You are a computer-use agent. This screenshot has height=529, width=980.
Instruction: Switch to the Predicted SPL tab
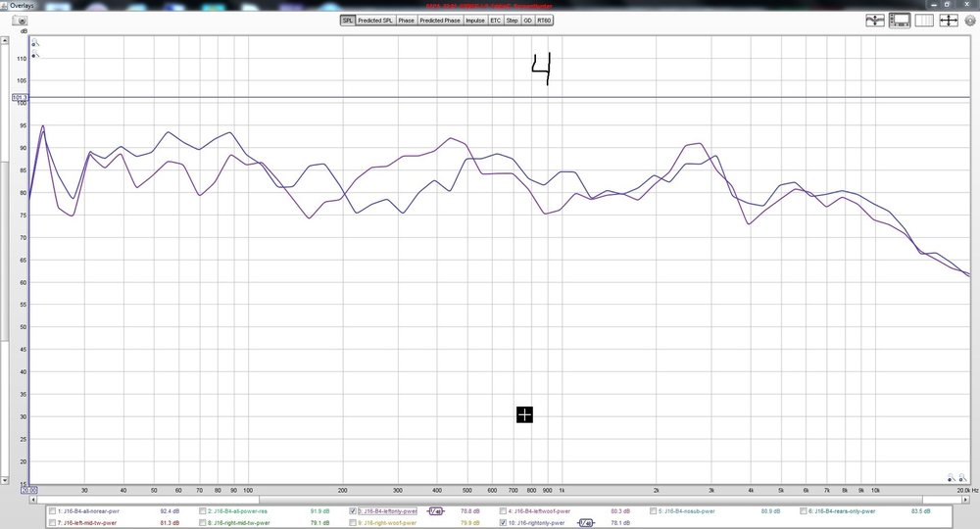375,21
